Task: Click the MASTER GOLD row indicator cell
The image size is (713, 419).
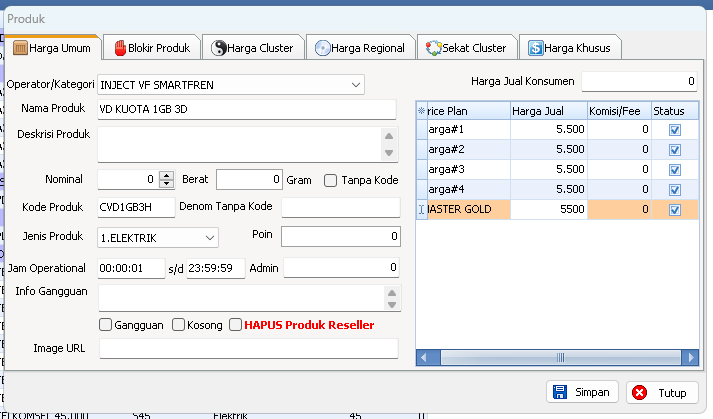Action: 422,210
